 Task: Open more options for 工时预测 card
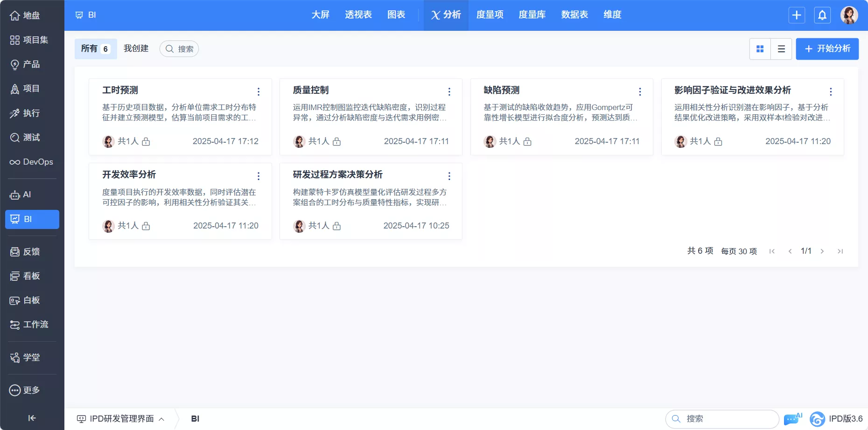(x=259, y=91)
